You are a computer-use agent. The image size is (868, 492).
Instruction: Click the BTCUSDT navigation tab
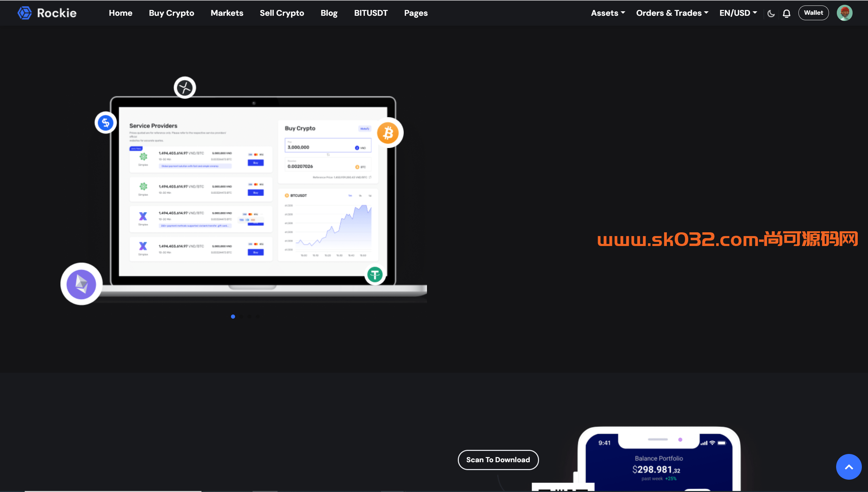click(371, 13)
